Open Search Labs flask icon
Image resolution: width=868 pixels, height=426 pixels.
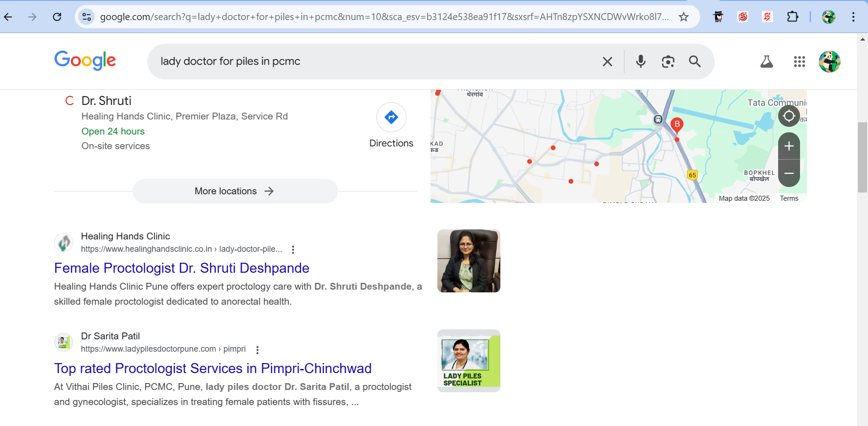click(x=766, y=62)
